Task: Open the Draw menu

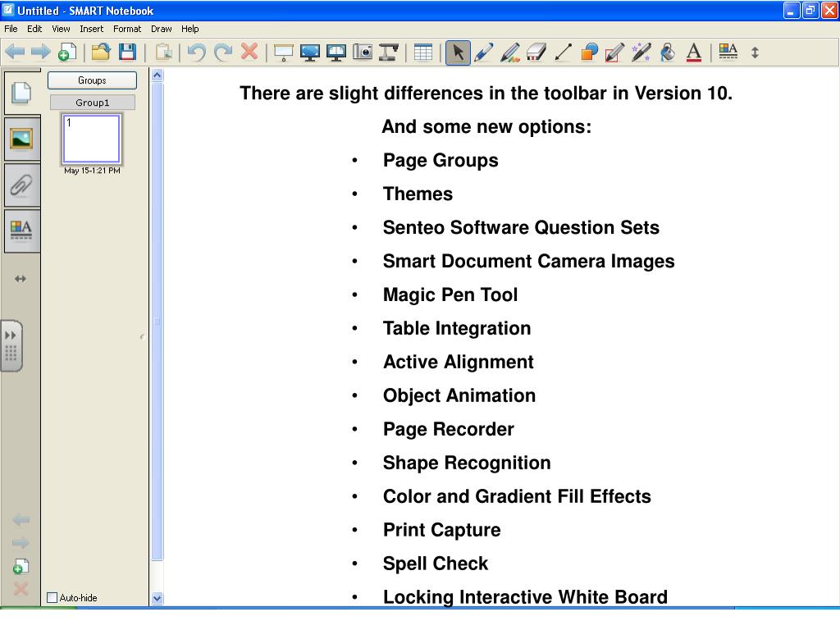Action: pyautogui.click(x=162, y=29)
